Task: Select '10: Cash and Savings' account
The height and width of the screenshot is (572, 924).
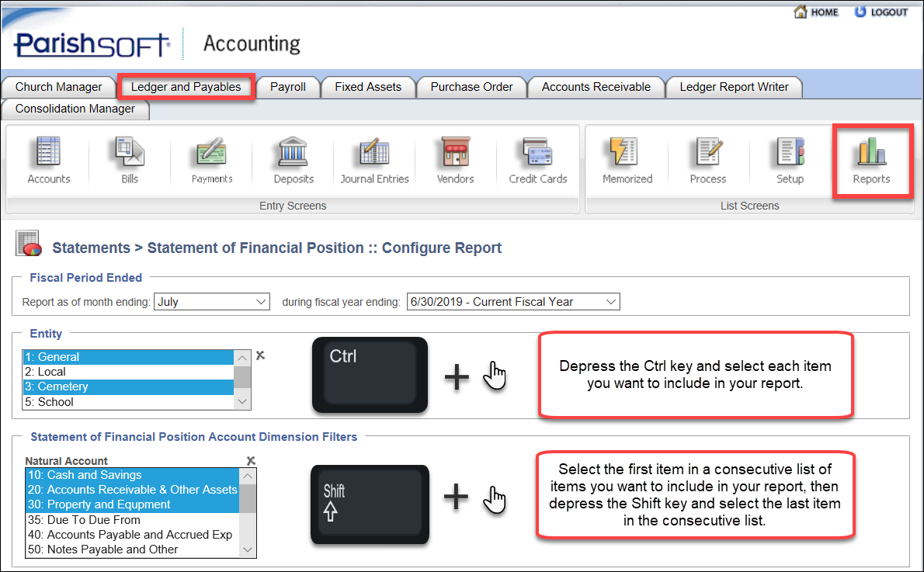Action: point(133,475)
